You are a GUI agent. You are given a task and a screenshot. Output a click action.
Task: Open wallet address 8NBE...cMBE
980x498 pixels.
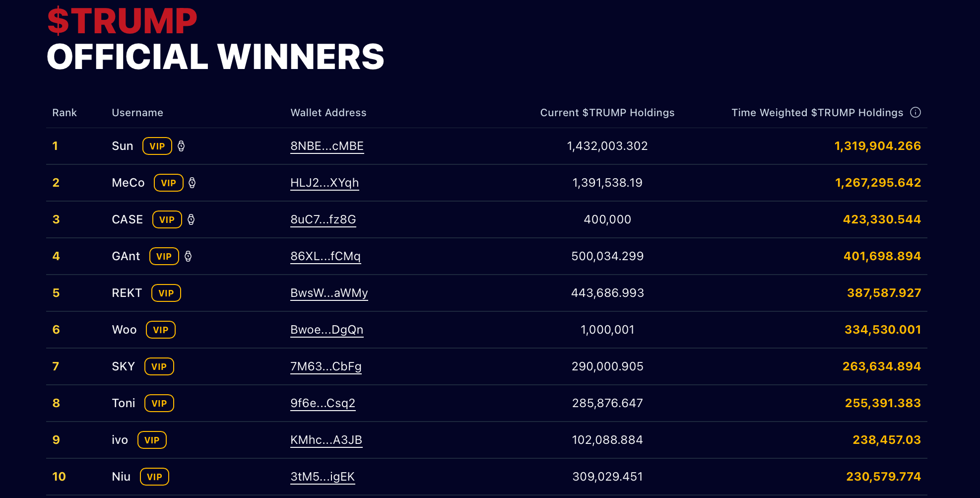tap(327, 146)
